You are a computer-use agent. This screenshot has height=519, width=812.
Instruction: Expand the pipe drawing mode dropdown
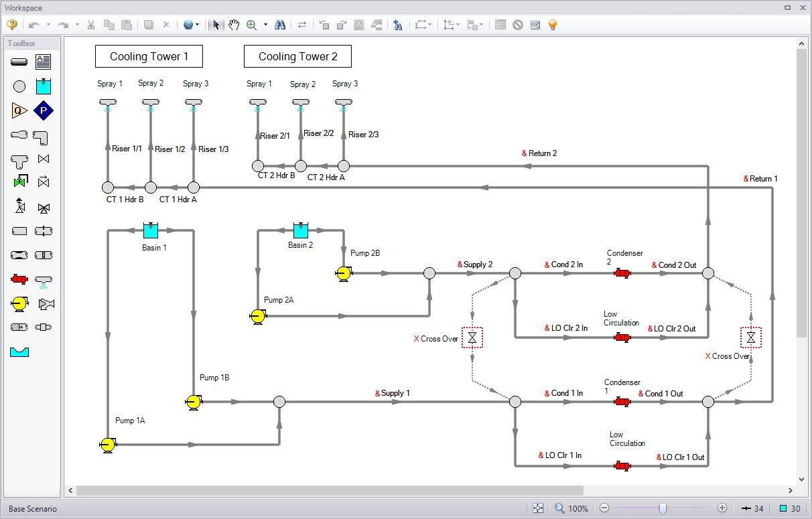[x=430, y=25]
